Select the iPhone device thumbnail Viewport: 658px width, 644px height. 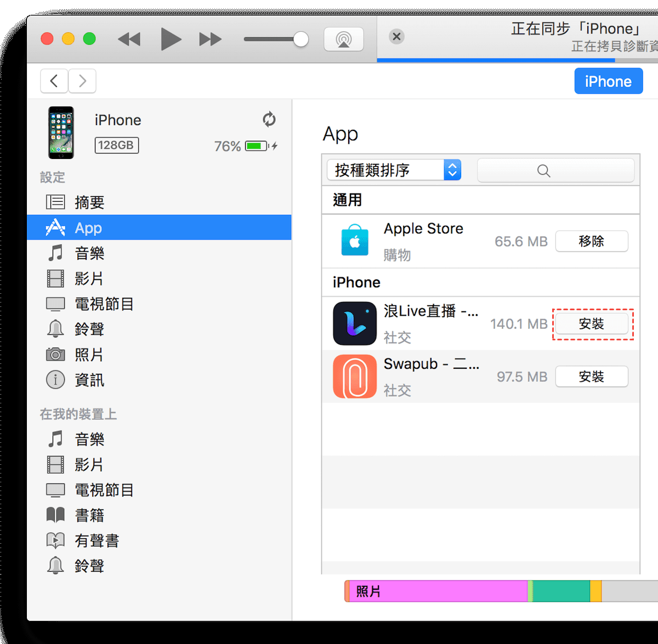61,133
